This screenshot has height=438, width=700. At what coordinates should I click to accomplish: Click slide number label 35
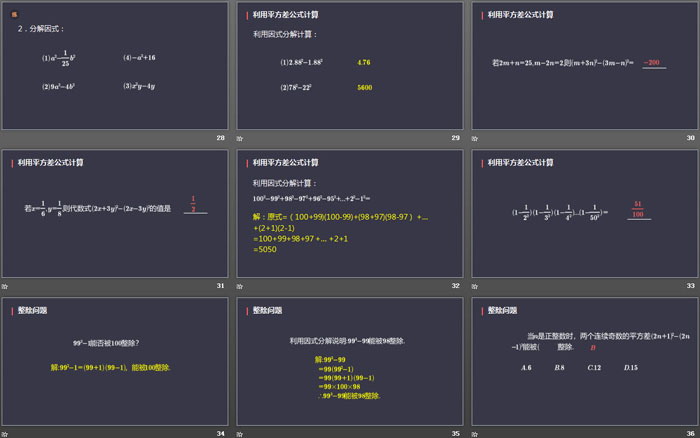(455, 433)
